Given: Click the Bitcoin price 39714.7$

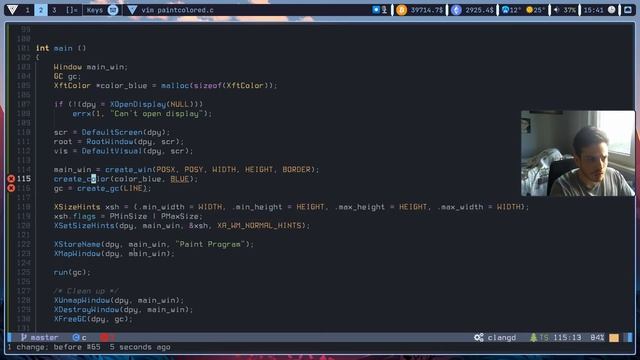Looking at the screenshot, I should point(427,10).
